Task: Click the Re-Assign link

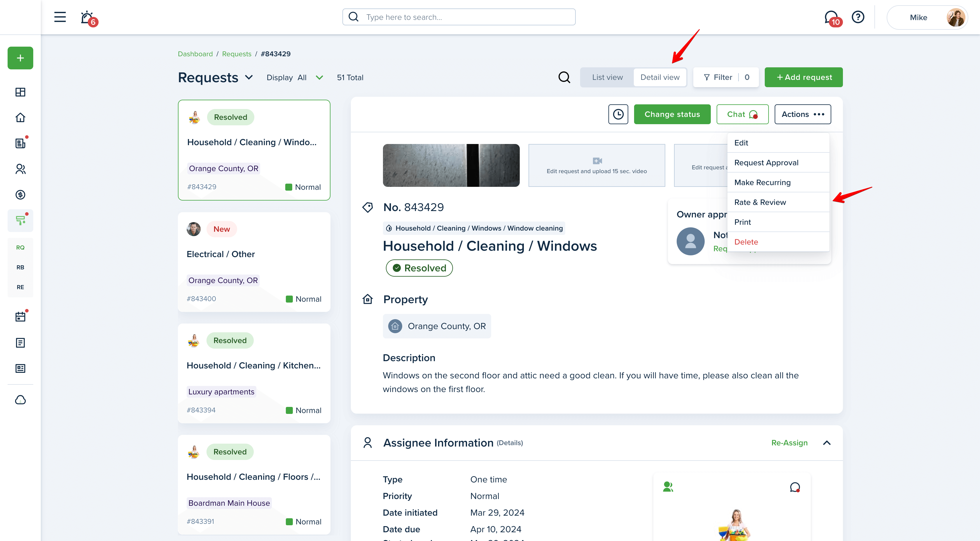Action: pos(790,442)
